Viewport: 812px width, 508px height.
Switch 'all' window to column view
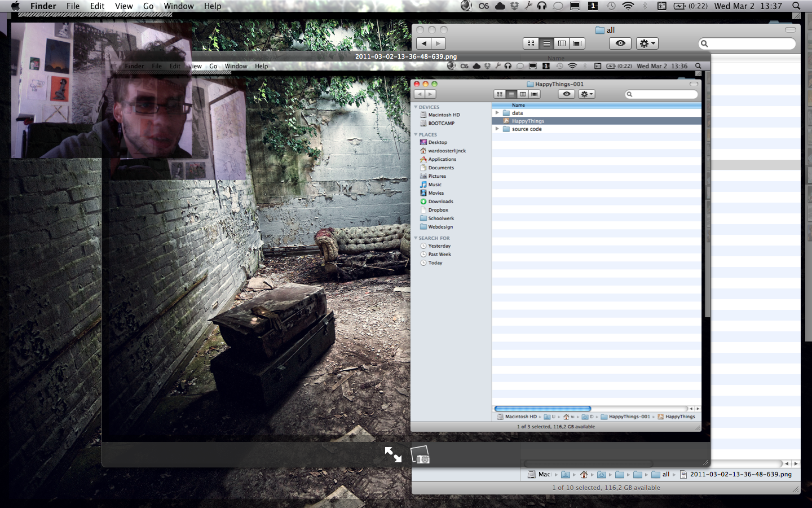pos(562,43)
